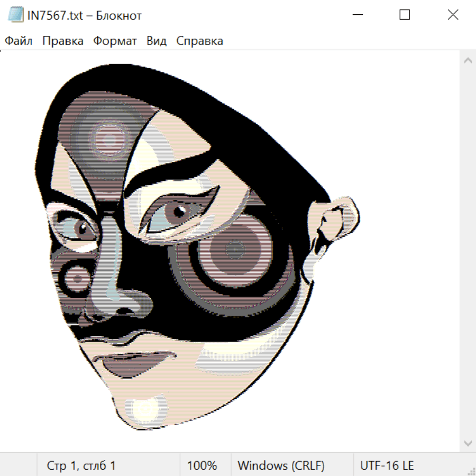
Task: Click the Notepad icon in title bar
Action: 16,15
